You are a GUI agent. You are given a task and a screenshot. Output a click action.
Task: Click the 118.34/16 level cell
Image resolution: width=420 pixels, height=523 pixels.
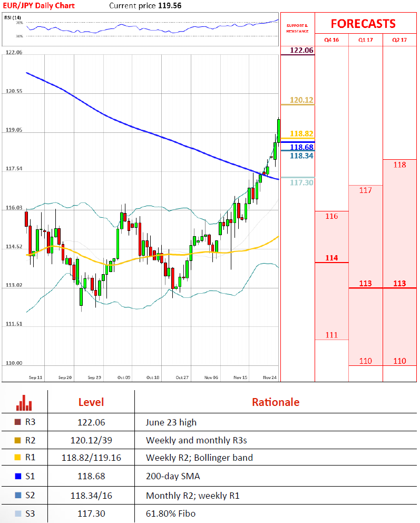(91, 495)
